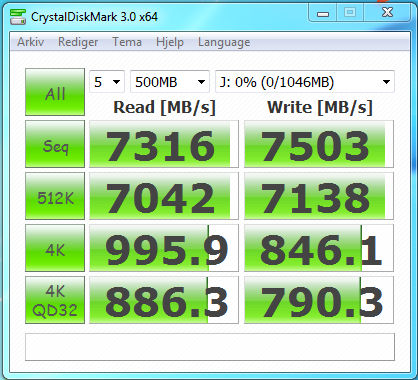418x380 pixels.
Task: Expand the test count dropdown showing 5
Action: (107, 82)
